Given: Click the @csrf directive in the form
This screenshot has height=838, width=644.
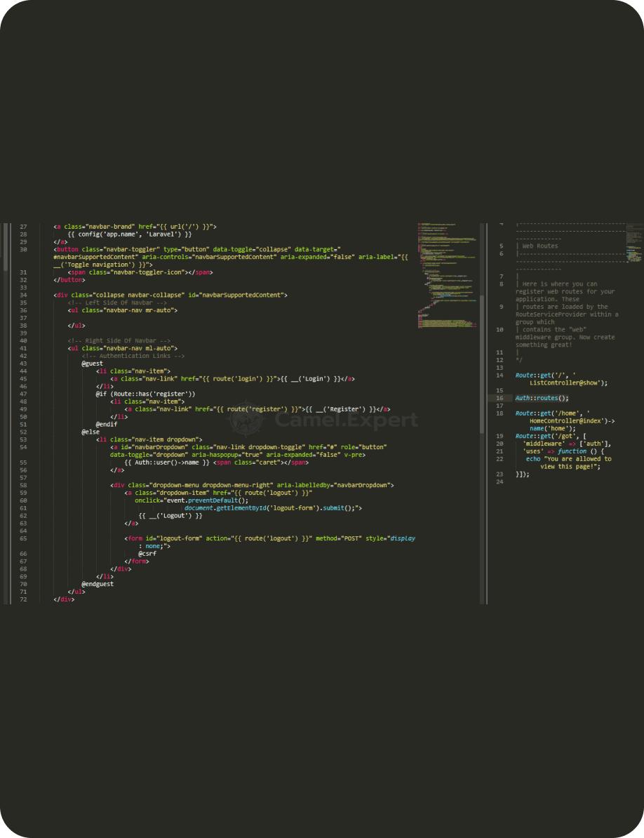Looking at the screenshot, I should pos(147,553).
